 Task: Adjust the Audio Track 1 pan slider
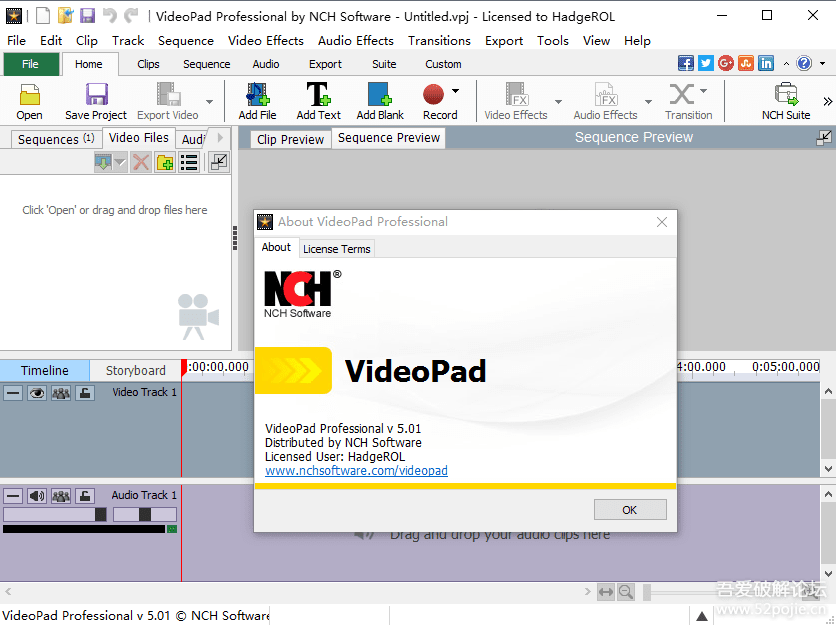coord(144,515)
